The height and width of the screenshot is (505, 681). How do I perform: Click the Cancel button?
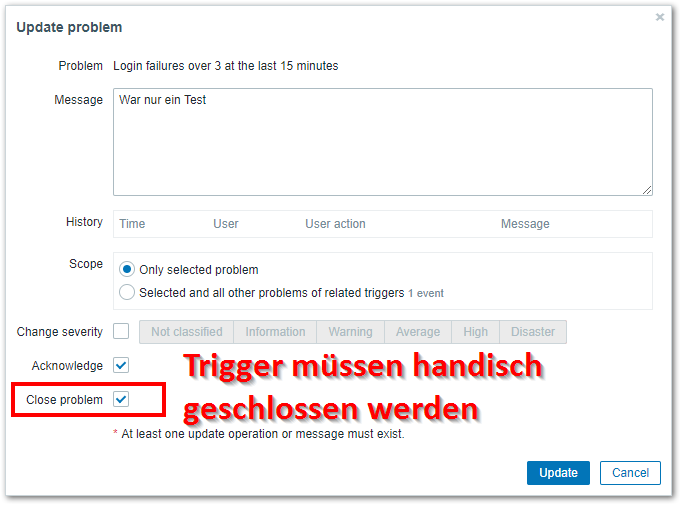coord(630,473)
